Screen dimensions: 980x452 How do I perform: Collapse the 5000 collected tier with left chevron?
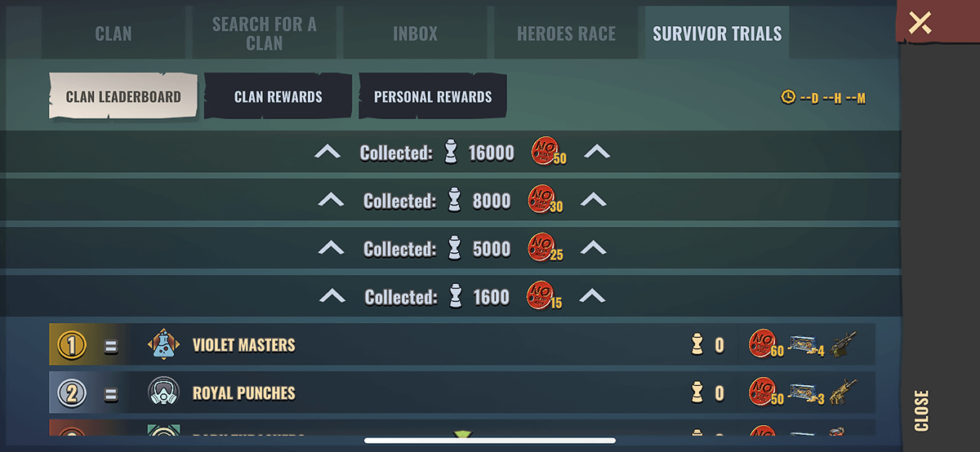click(331, 248)
